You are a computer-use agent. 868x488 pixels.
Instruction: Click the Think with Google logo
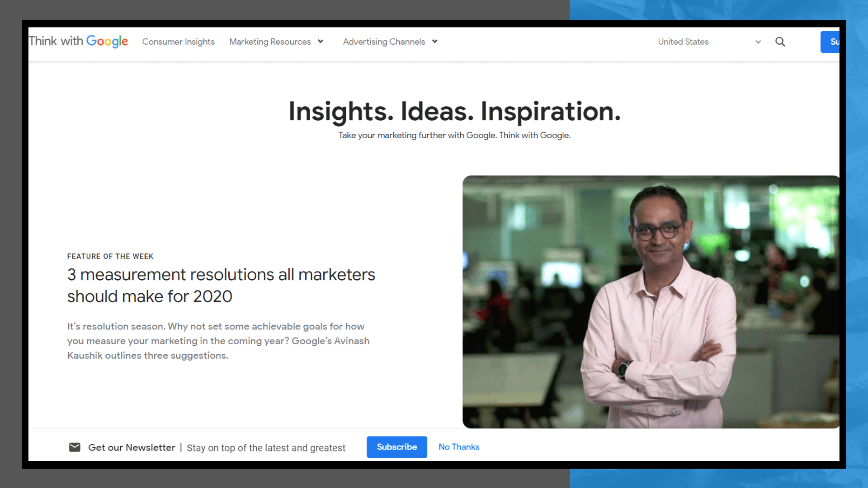[x=78, y=41]
